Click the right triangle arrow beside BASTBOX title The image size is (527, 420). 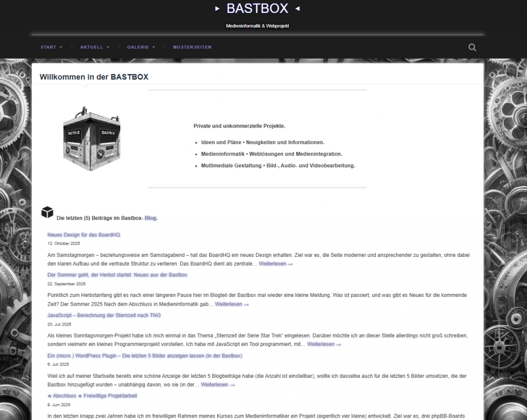click(297, 9)
